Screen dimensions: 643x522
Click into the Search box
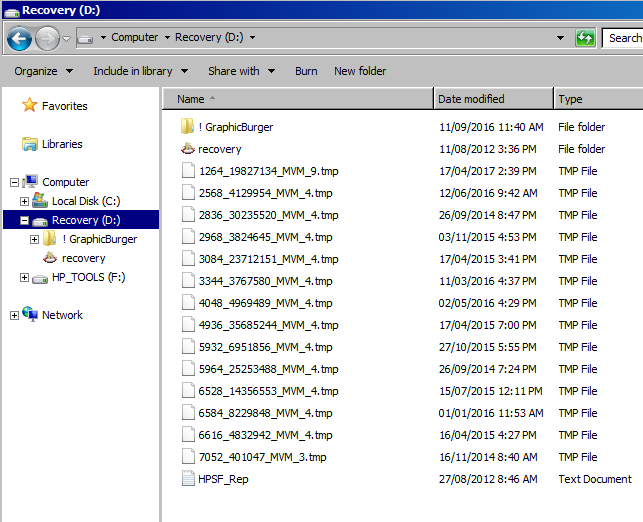pyautogui.click(x=622, y=38)
